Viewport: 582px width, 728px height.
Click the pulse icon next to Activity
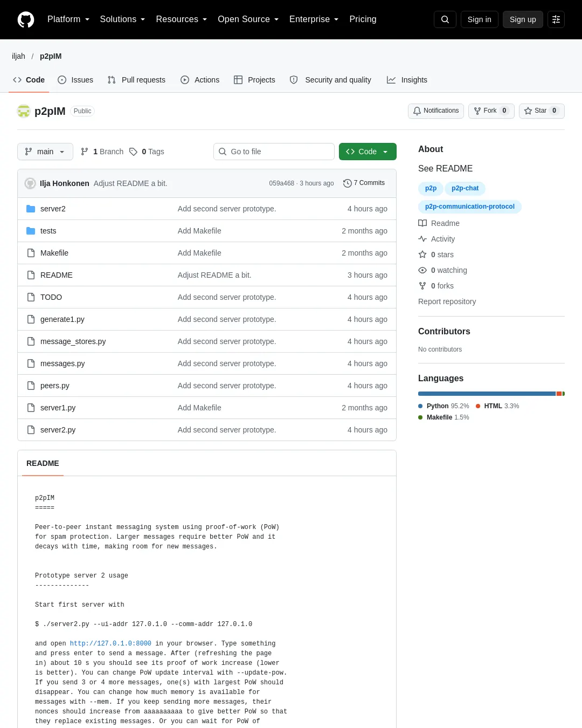(422, 239)
